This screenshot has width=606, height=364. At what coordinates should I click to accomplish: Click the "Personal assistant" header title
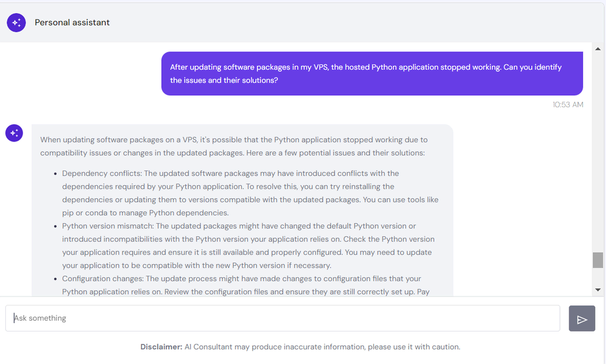[x=72, y=23]
